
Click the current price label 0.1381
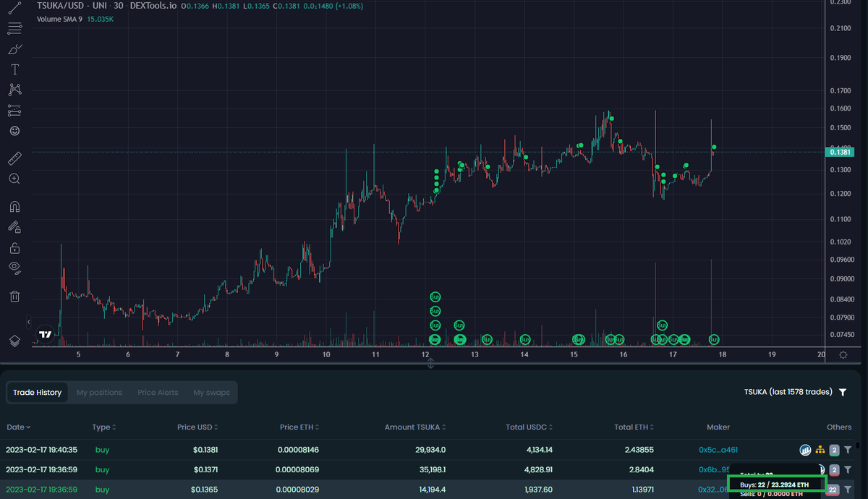coord(840,152)
